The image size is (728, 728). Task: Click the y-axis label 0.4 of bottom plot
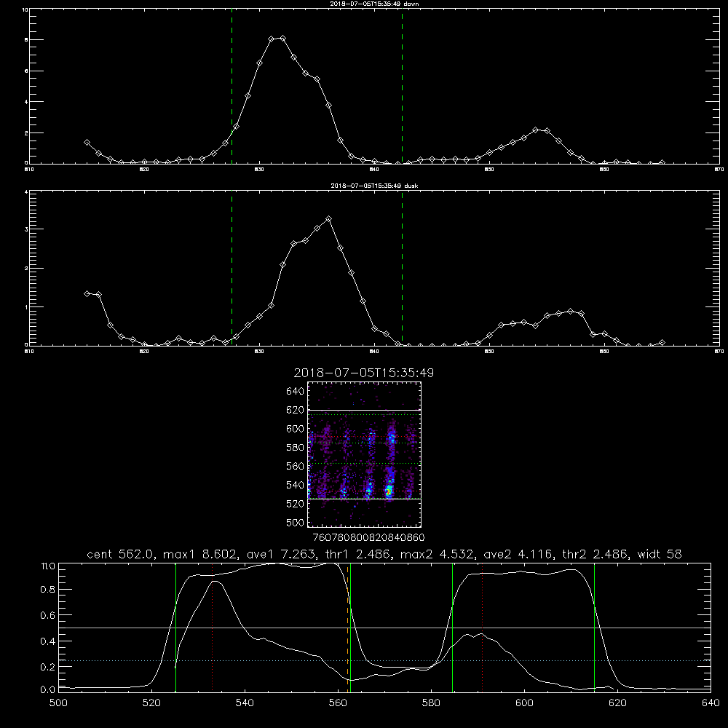tap(47, 641)
